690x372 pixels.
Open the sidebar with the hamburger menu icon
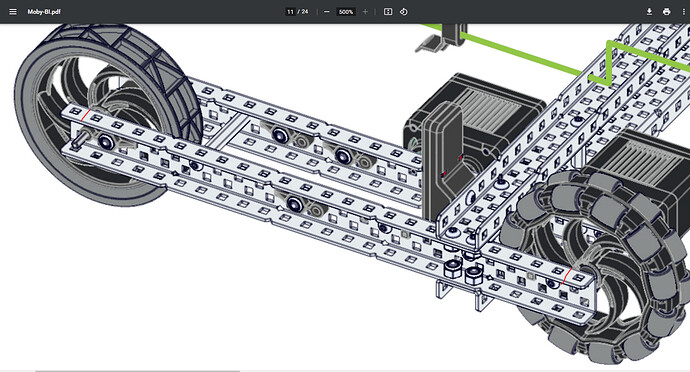(13, 12)
